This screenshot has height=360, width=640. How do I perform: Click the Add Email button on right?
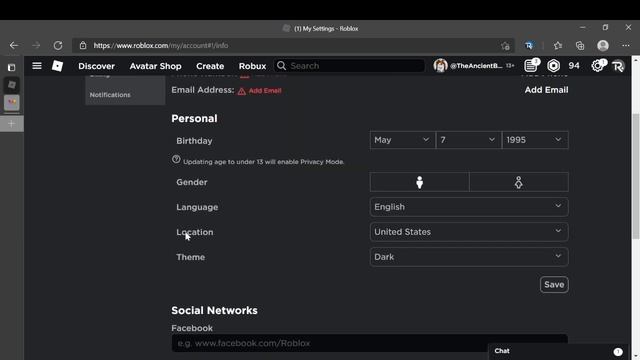point(546,90)
